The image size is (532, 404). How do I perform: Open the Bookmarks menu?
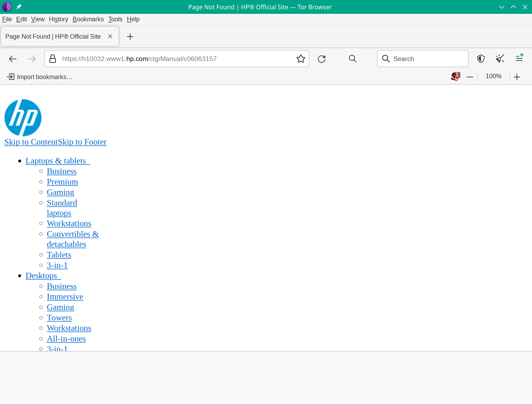[88, 19]
